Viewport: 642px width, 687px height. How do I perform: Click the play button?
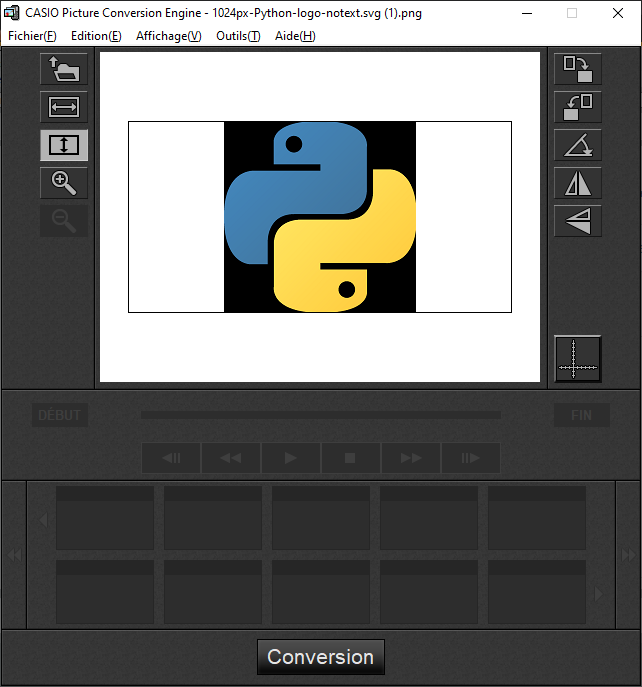click(291, 458)
